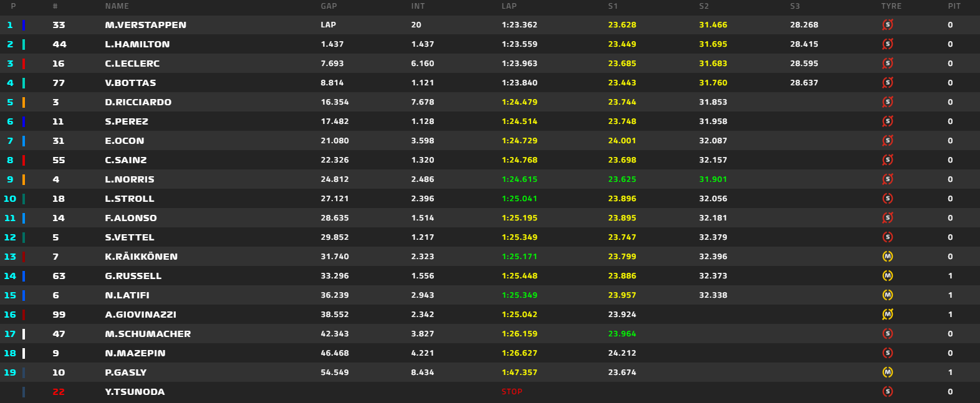Click the NAME column header
This screenshot has width=980, height=403.
pyautogui.click(x=117, y=6)
